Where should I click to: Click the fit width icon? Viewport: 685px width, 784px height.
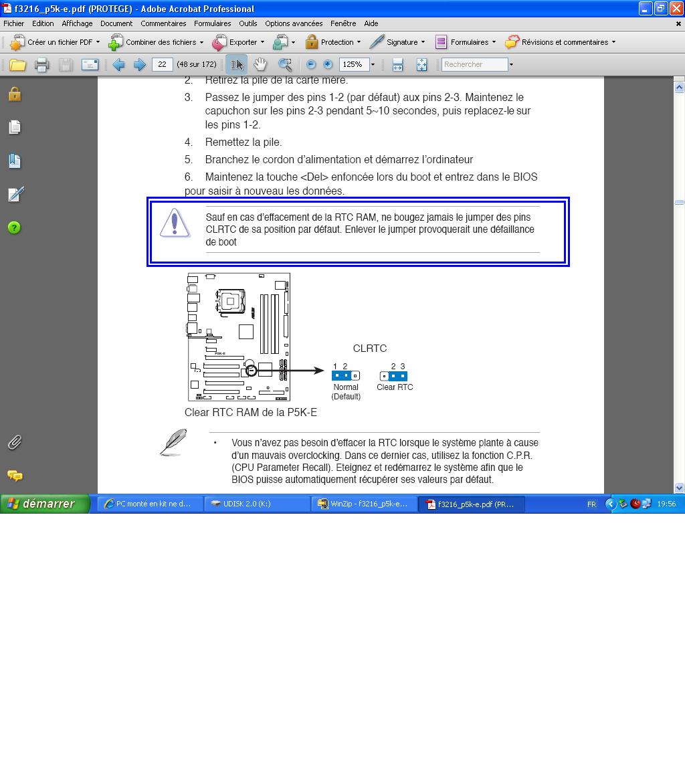[397, 65]
